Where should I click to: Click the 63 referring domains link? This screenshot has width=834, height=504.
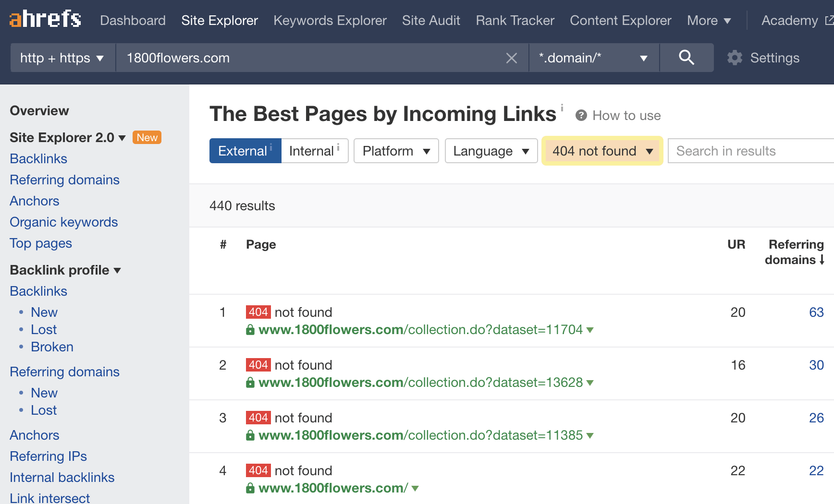pos(816,312)
